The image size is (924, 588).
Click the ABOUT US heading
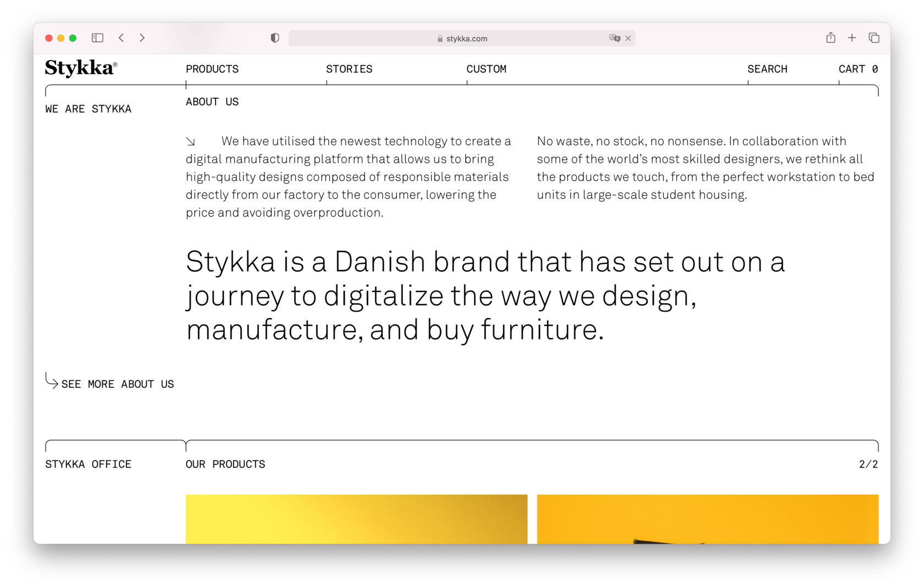pyautogui.click(x=212, y=102)
